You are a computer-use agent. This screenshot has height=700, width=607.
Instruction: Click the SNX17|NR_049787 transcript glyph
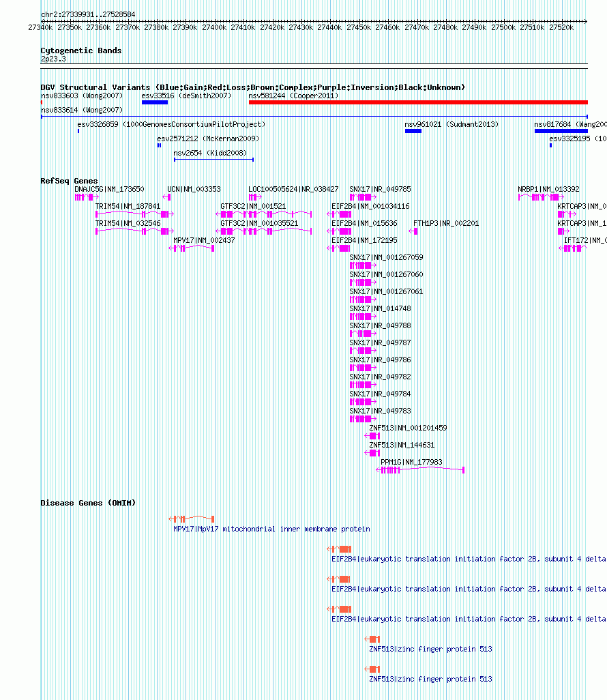pos(363,351)
